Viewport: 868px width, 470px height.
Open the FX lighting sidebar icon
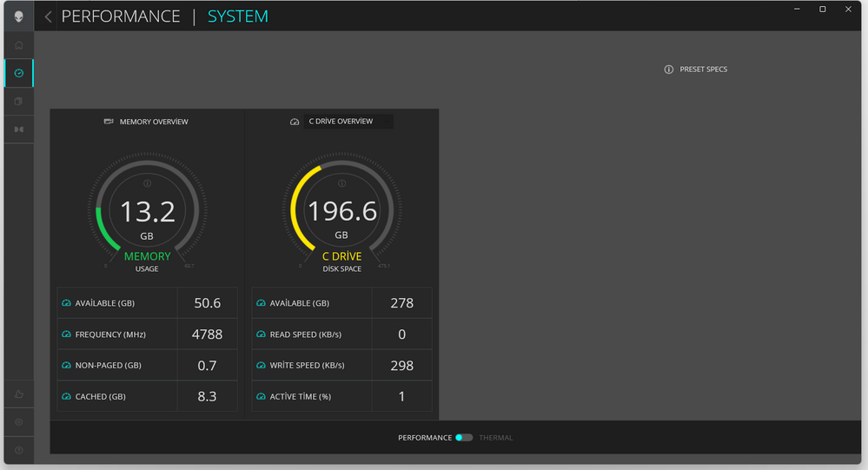pos(18,129)
